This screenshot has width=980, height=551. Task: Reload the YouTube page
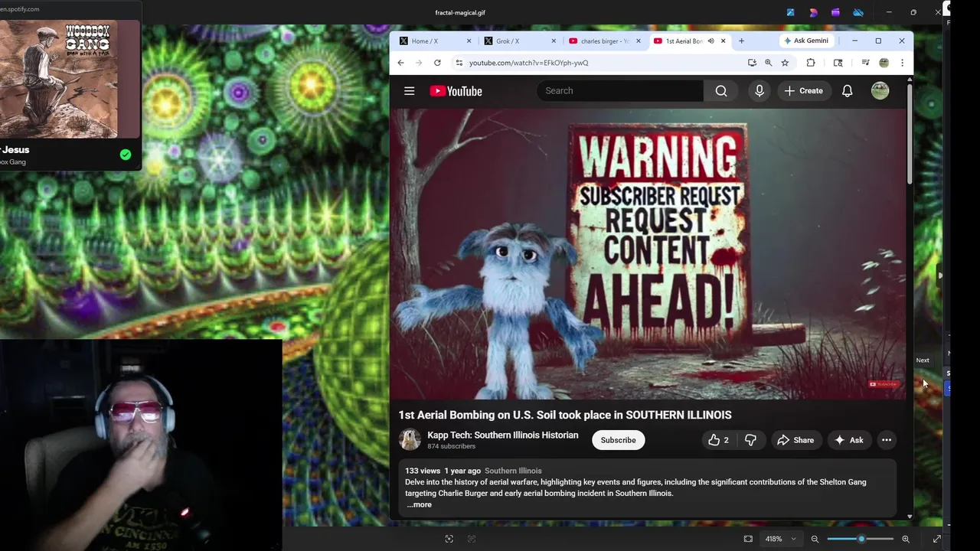coord(437,63)
